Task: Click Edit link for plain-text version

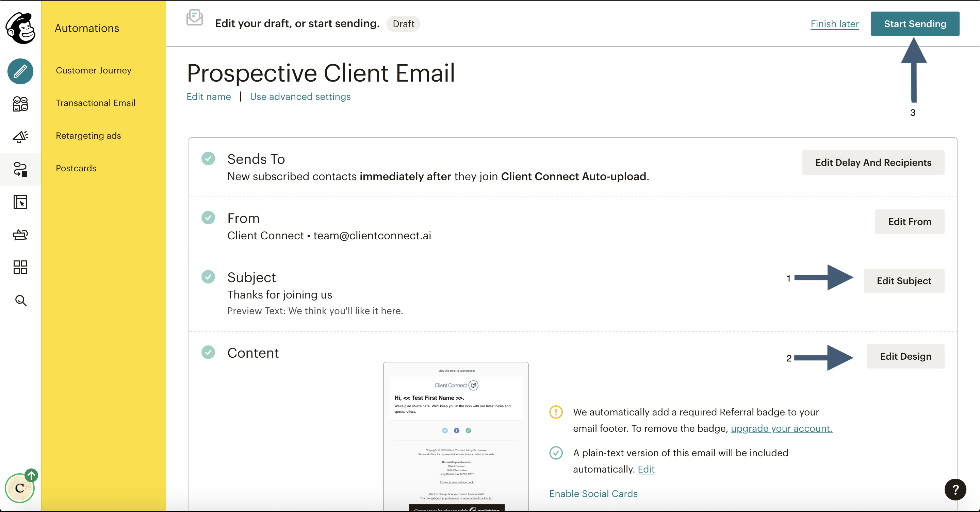Action: pyautogui.click(x=646, y=469)
